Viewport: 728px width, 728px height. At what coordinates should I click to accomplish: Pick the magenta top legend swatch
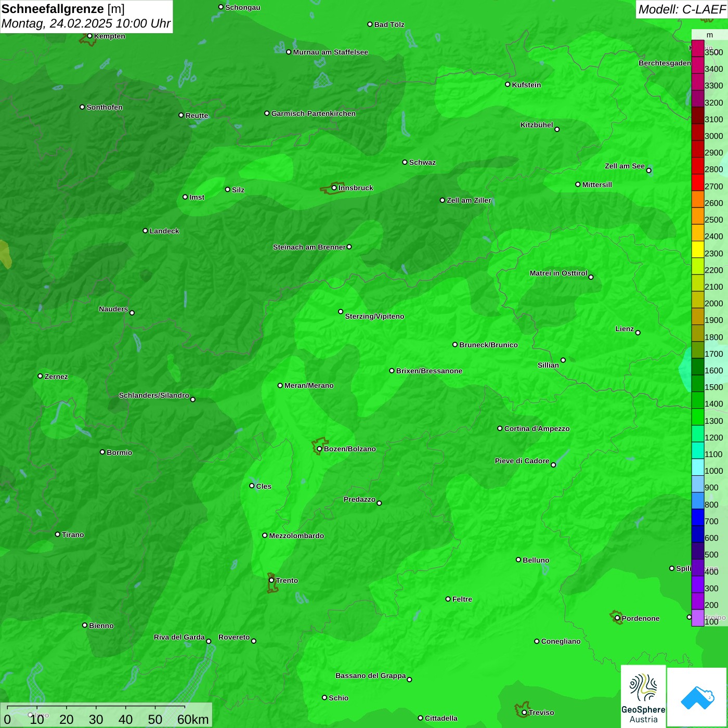698,48
